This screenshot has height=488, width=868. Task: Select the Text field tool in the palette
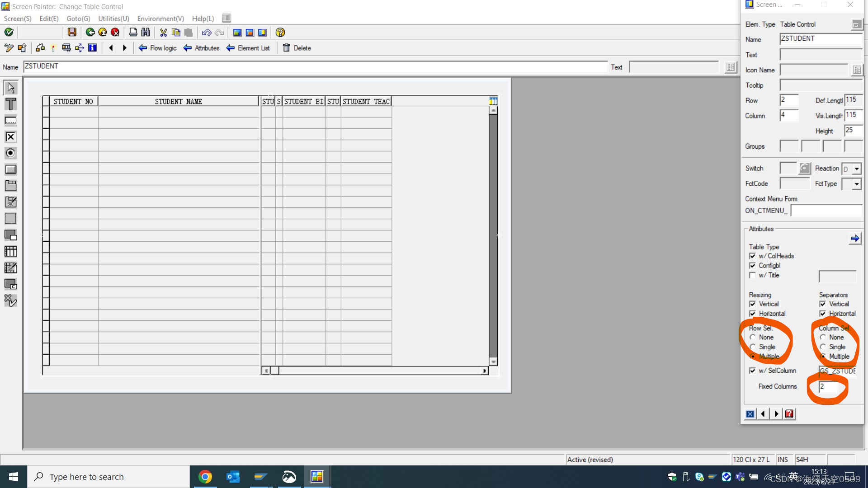(10, 104)
